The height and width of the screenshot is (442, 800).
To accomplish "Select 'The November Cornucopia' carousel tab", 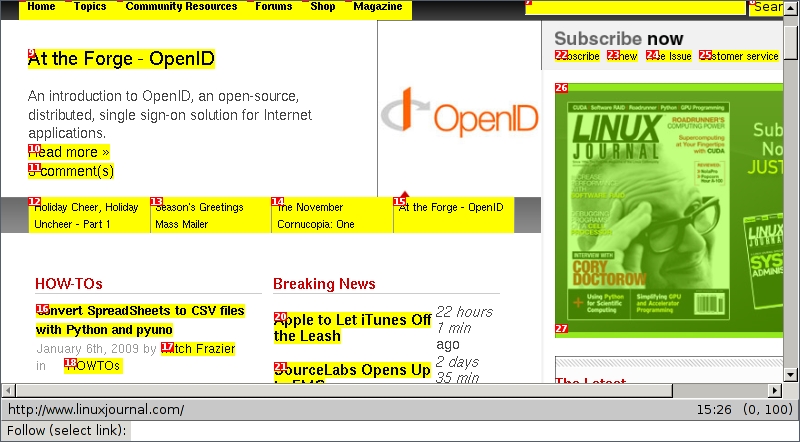I will (331, 215).
